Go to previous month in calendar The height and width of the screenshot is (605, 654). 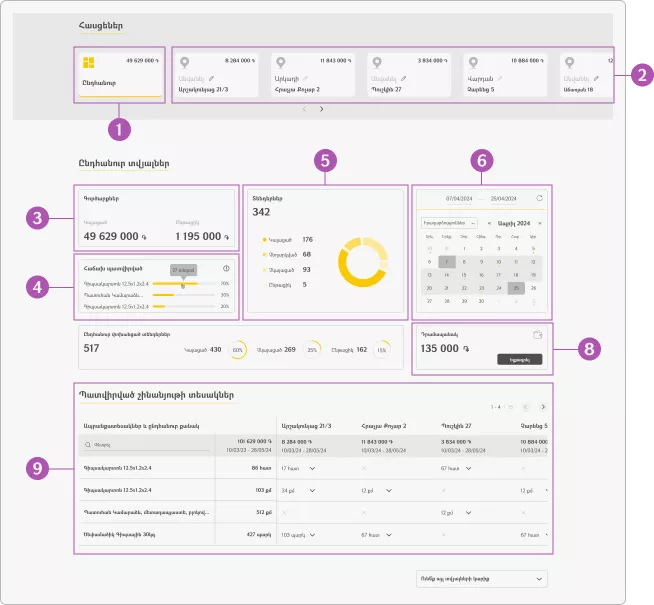point(489,222)
